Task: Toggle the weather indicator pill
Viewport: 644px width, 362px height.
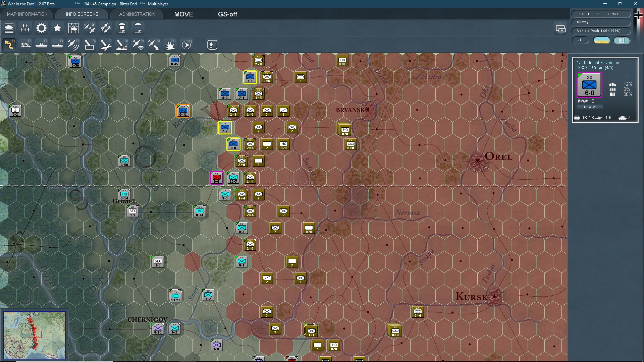Action: pyautogui.click(x=601, y=41)
